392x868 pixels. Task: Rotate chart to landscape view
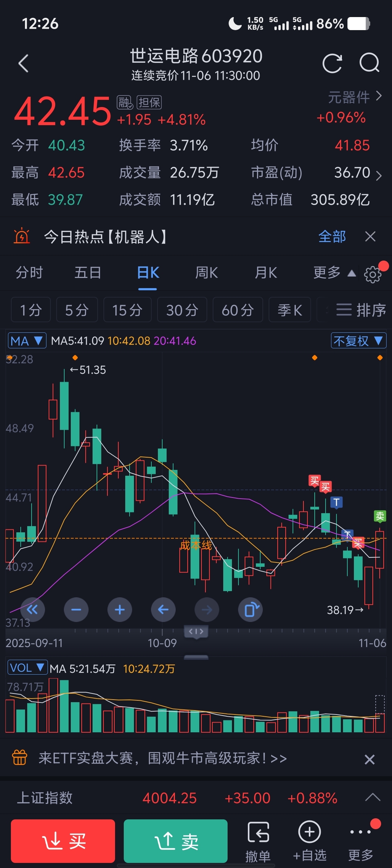point(250,610)
